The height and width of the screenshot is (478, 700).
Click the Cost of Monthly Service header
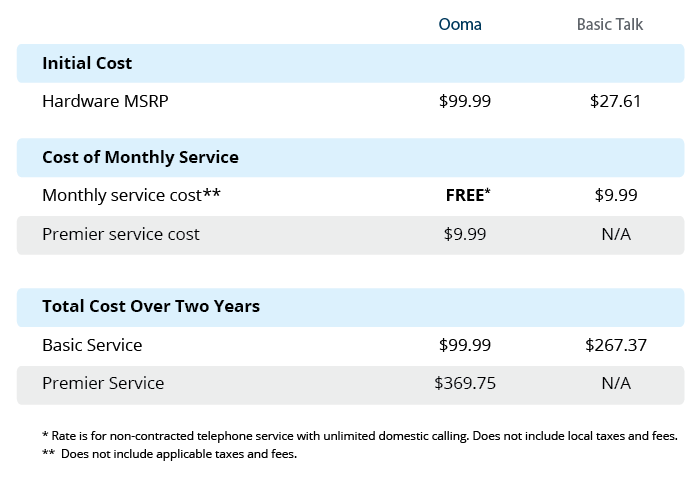point(140,157)
